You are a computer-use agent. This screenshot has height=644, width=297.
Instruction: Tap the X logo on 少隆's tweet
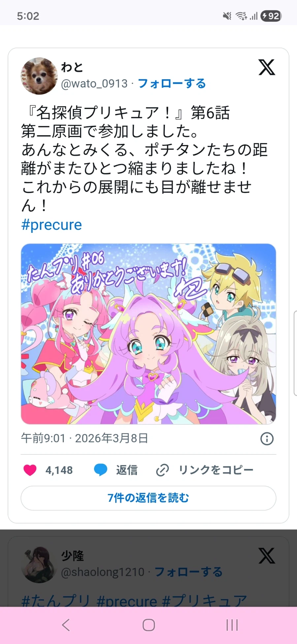pyautogui.click(x=267, y=556)
